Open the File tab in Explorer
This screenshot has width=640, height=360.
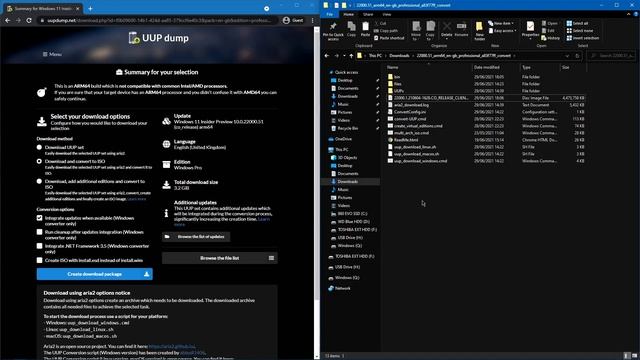(x=329, y=14)
